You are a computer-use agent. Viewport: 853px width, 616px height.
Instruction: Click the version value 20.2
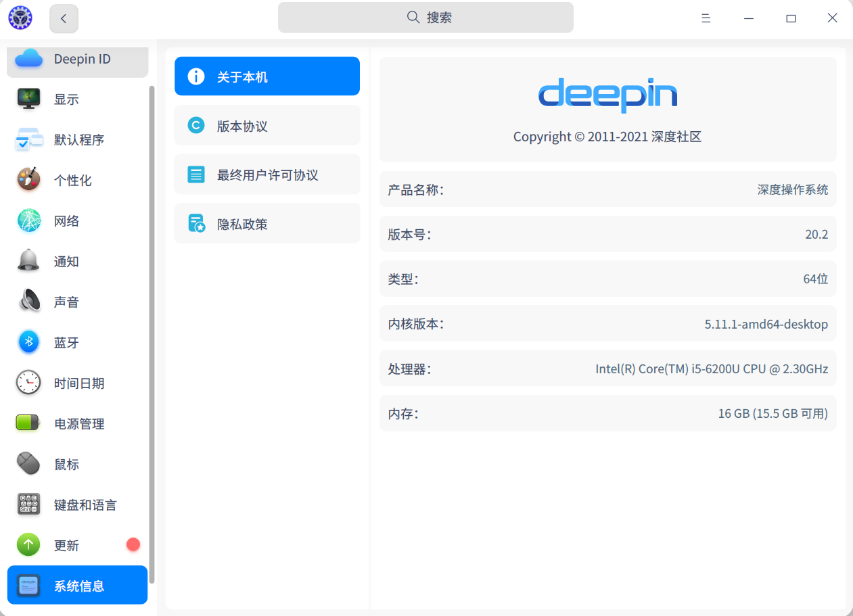tap(816, 235)
